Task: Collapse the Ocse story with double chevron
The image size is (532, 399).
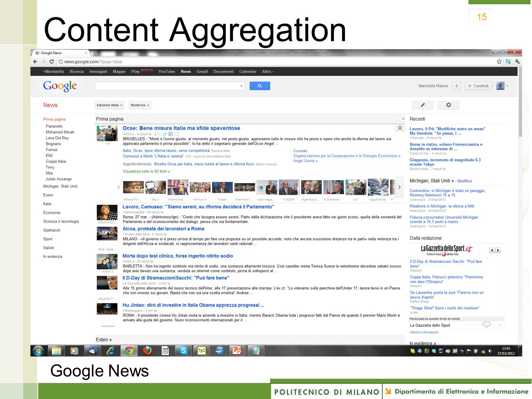Action: pyautogui.click(x=400, y=128)
